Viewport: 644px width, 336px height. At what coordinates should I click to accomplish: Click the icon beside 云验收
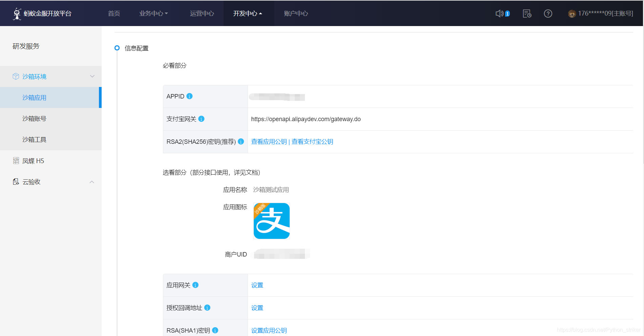pyautogui.click(x=15, y=181)
